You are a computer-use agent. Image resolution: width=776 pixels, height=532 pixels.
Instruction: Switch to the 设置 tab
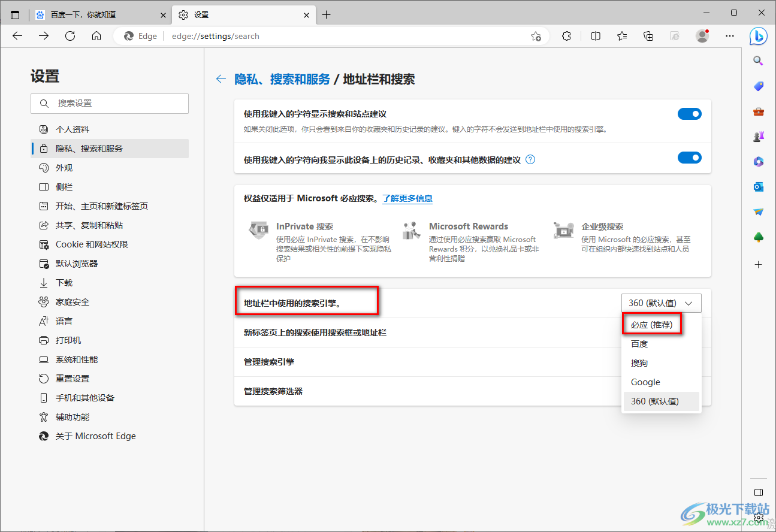click(x=244, y=15)
